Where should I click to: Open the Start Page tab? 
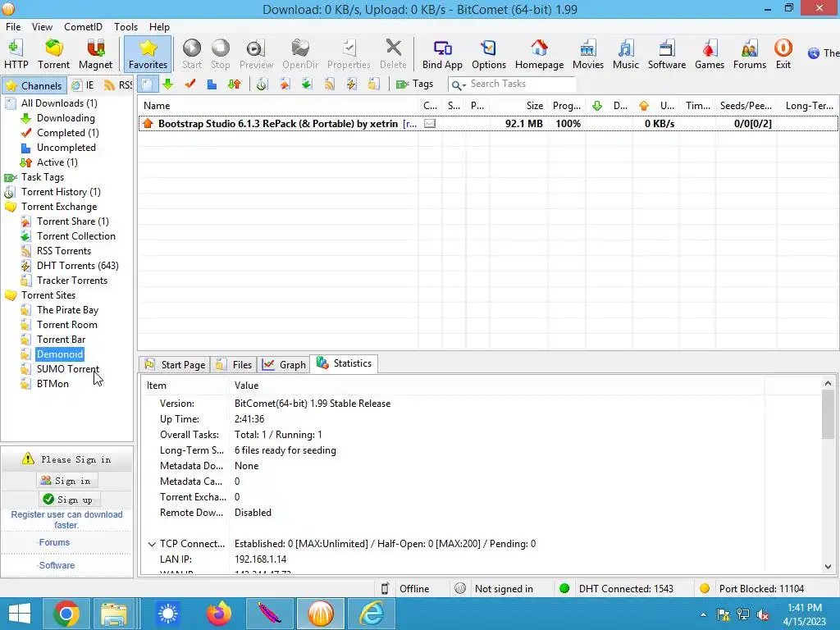pos(176,365)
